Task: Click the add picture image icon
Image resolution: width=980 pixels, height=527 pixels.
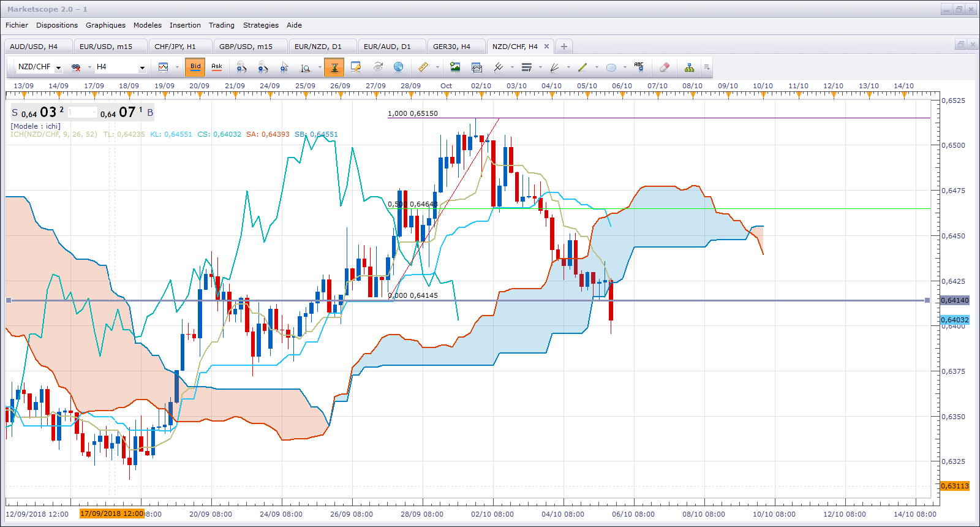Action: (454, 67)
